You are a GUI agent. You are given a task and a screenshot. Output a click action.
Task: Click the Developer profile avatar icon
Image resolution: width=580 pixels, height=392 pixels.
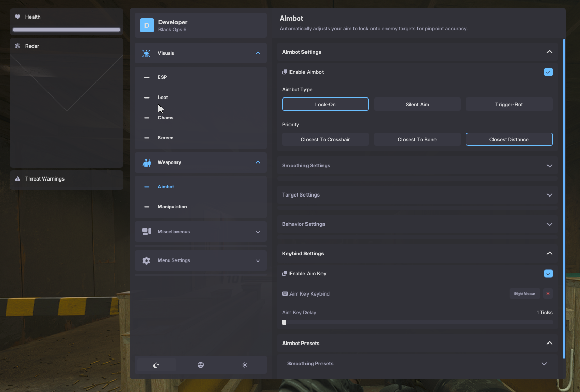coord(147,25)
